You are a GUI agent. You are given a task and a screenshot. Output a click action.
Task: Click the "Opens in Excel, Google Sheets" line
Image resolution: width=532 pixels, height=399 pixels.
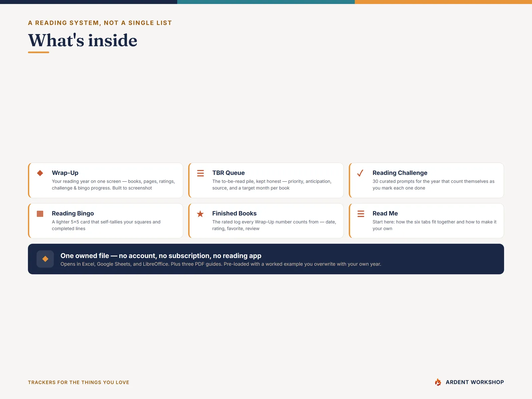click(221, 264)
